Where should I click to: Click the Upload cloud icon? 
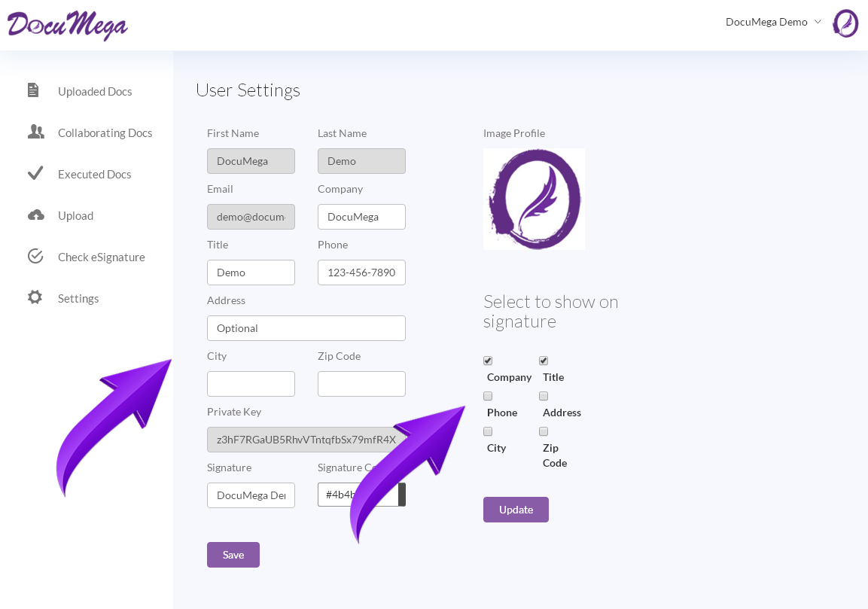(x=36, y=215)
